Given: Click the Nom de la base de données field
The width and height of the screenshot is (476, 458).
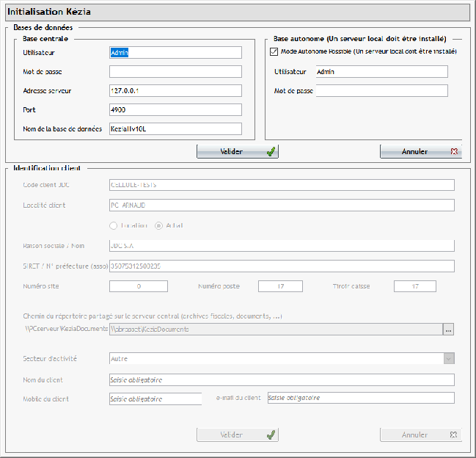Looking at the screenshot, I should tap(175, 128).
